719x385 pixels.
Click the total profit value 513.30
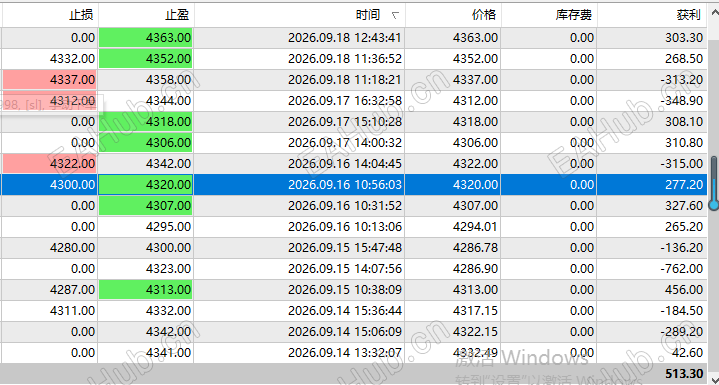(x=683, y=374)
